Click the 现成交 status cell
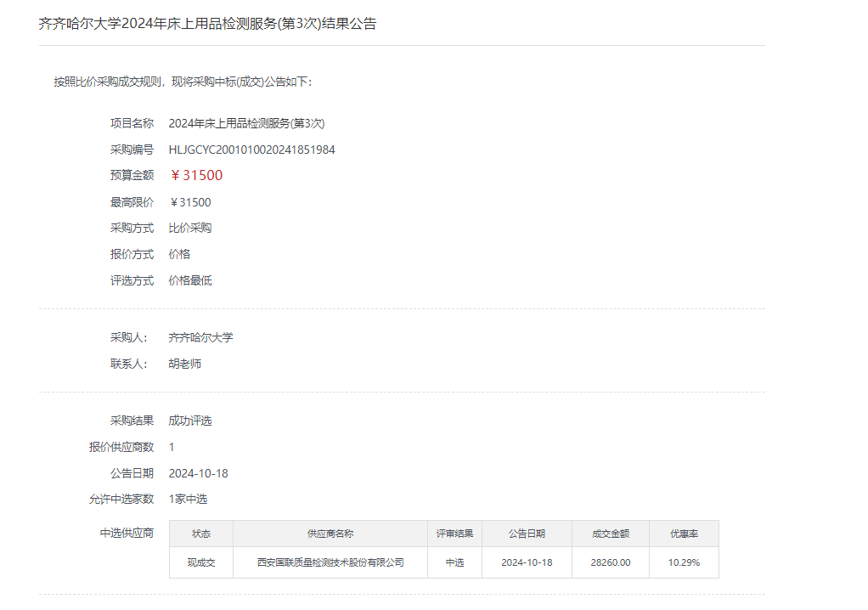Viewport: 868px width, 610px height. coord(201,562)
